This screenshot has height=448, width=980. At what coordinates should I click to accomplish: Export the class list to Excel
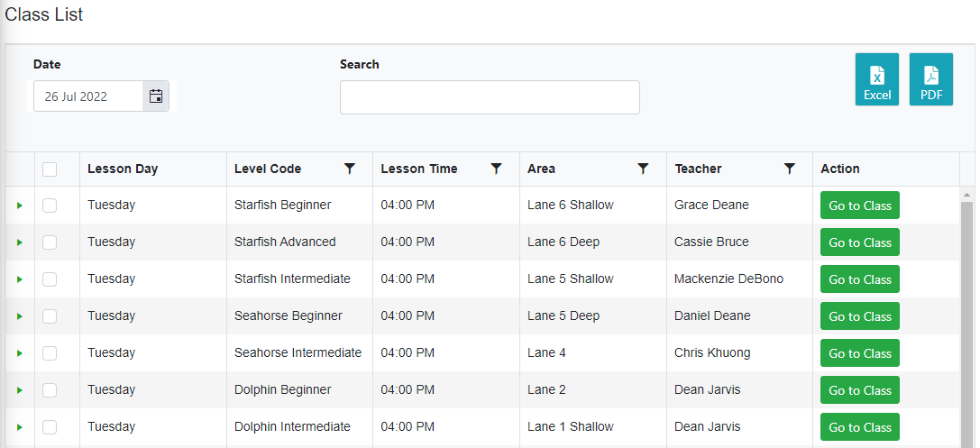click(x=877, y=79)
